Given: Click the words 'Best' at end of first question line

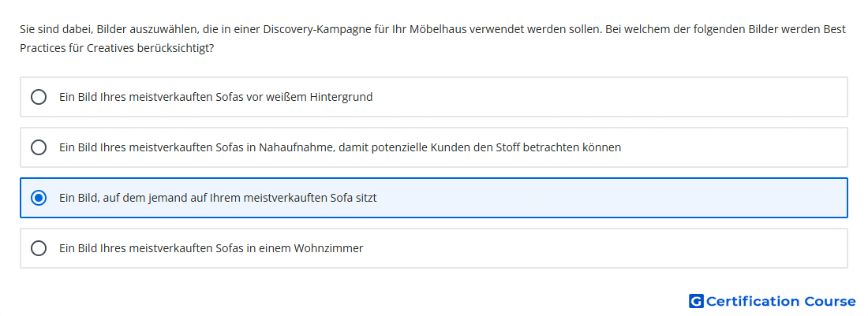Looking at the screenshot, I should click(835, 29).
